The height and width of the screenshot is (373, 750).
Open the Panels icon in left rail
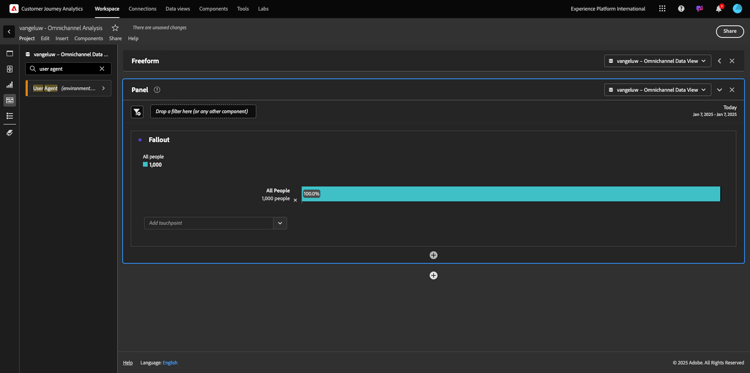(x=10, y=54)
